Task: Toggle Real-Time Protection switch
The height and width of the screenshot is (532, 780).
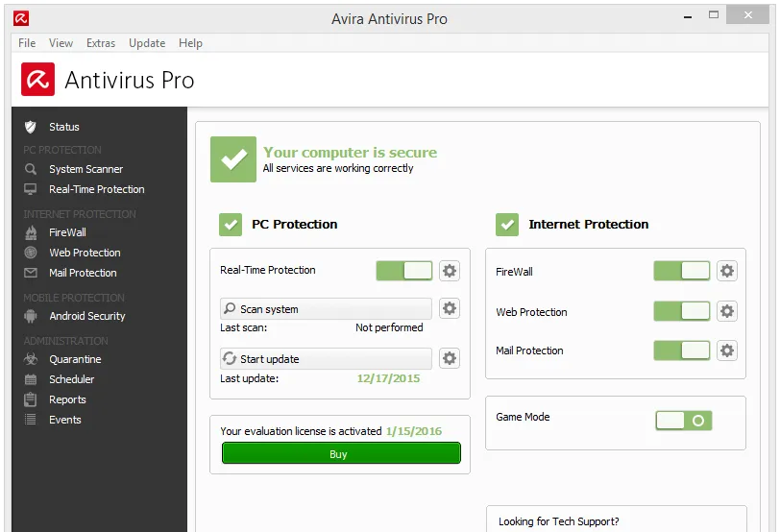Action: (404, 271)
